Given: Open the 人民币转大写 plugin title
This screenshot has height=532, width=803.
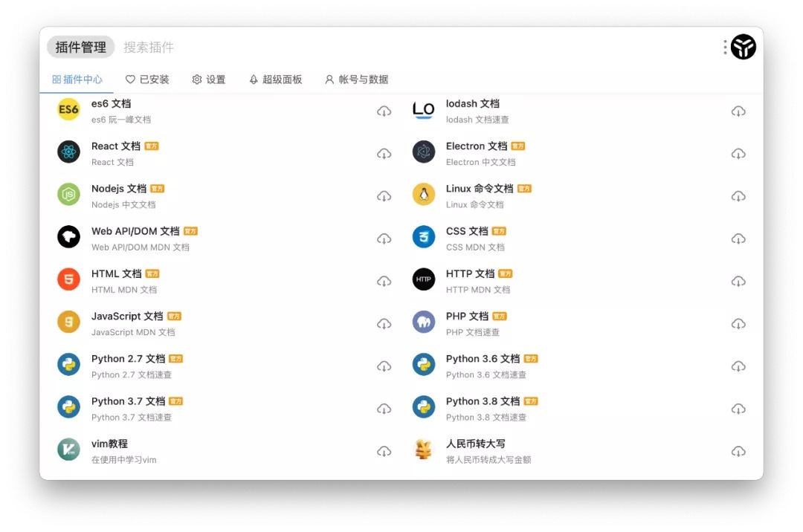Looking at the screenshot, I should click(x=476, y=444).
